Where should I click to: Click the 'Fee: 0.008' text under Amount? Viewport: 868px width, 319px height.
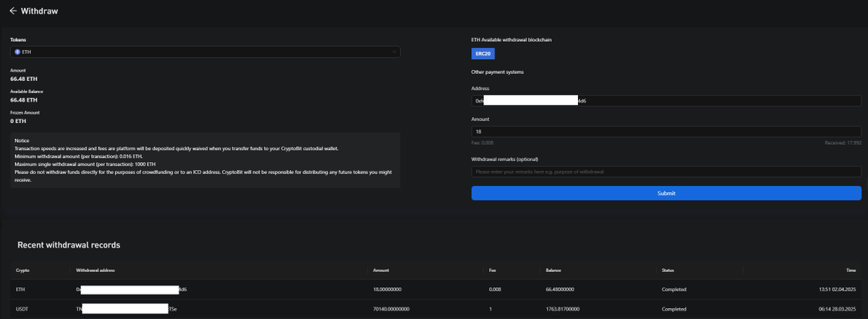click(x=482, y=143)
